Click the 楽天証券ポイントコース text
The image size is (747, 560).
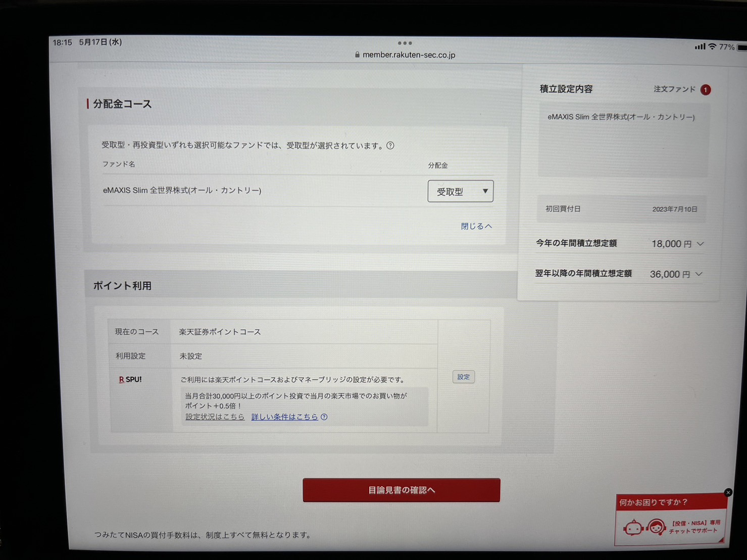pos(220,332)
